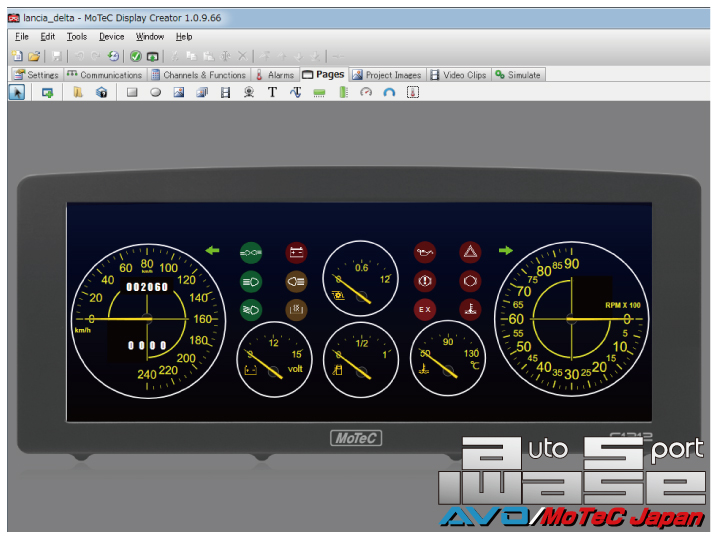Screen dimensions: 717x539
Task: Select the water temperature °C gauge
Action: coord(448,358)
